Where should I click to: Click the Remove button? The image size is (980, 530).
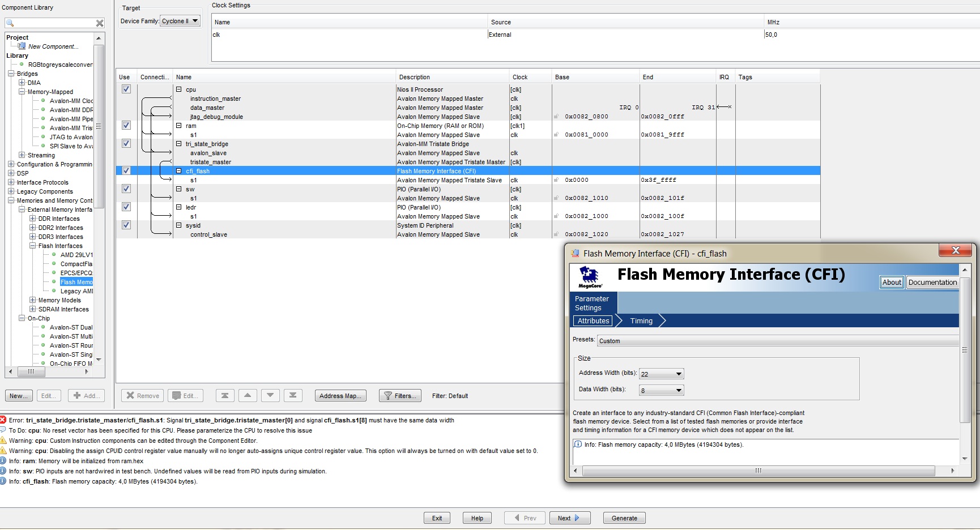pos(142,395)
